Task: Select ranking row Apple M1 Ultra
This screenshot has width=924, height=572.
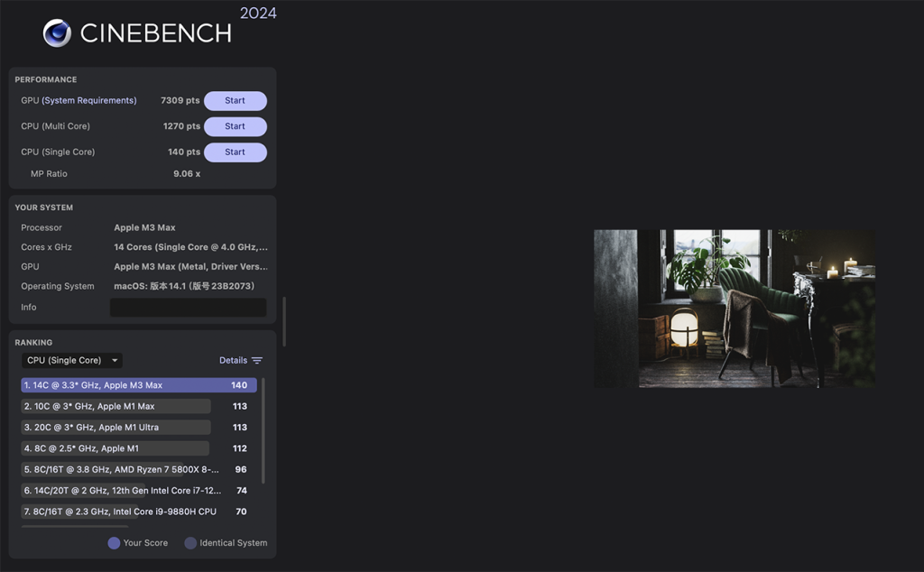Action: point(138,428)
